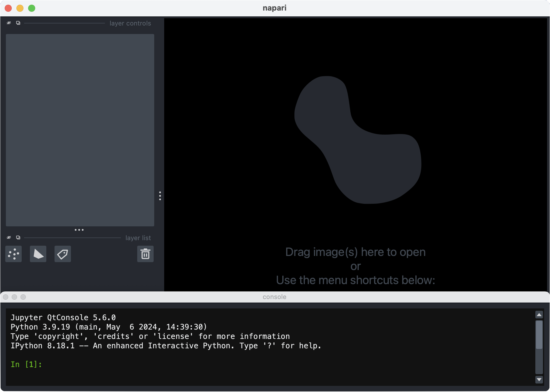The width and height of the screenshot is (550, 392).
Task: Enter fullscreen with napari green window button
Action: (x=32, y=8)
